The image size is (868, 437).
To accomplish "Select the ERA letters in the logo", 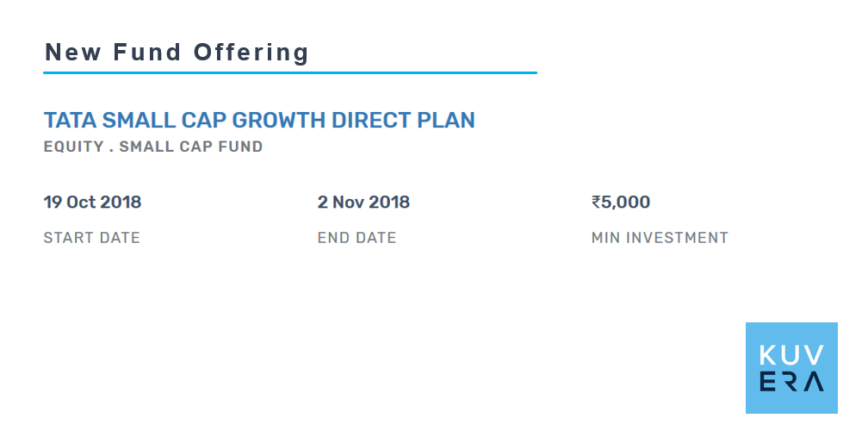I will 791,382.
